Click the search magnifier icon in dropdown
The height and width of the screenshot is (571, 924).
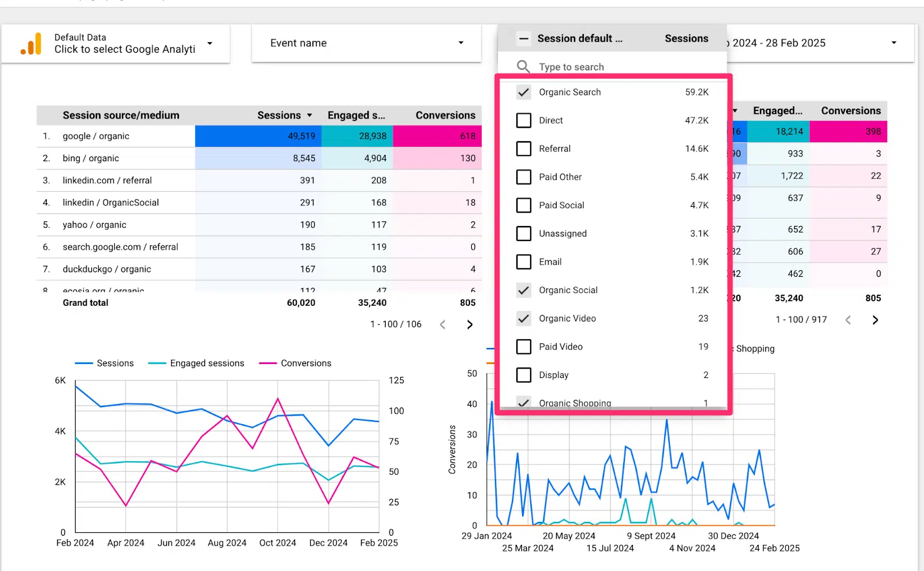(523, 66)
